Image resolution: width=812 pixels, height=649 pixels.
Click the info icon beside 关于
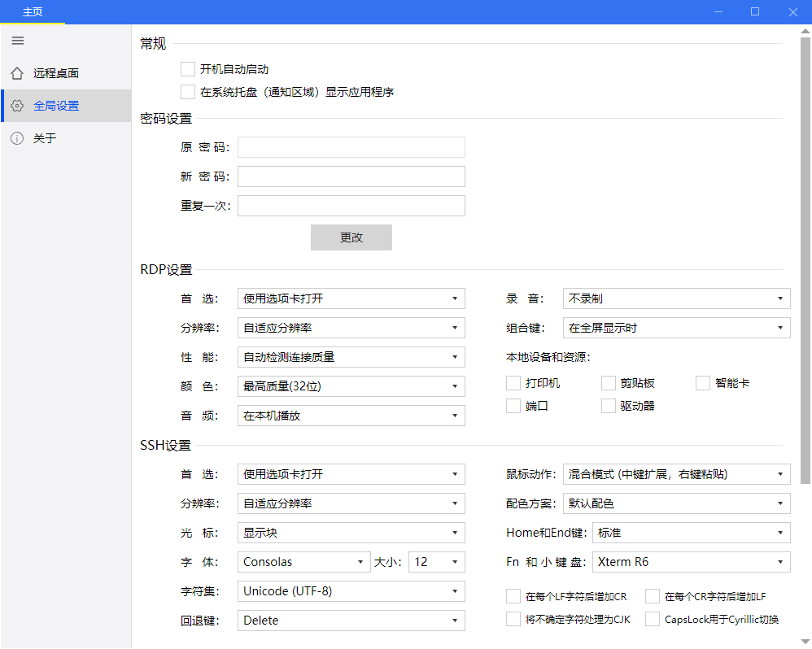click(x=17, y=138)
